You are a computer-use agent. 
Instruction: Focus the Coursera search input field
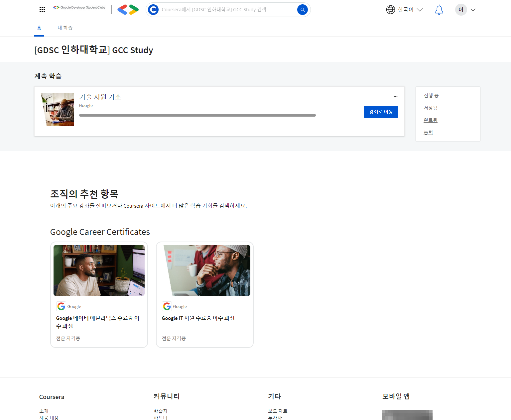pos(227,10)
